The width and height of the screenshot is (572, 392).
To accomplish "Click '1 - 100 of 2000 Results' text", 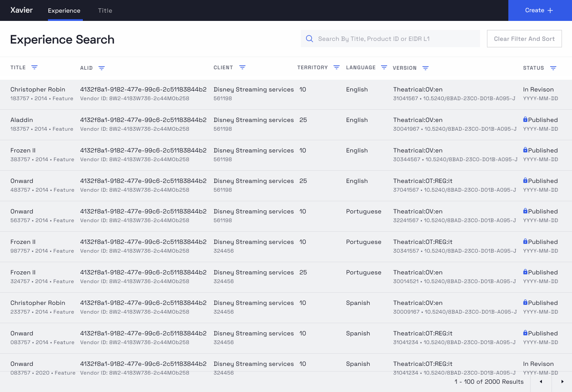I will (x=489, y=382).
